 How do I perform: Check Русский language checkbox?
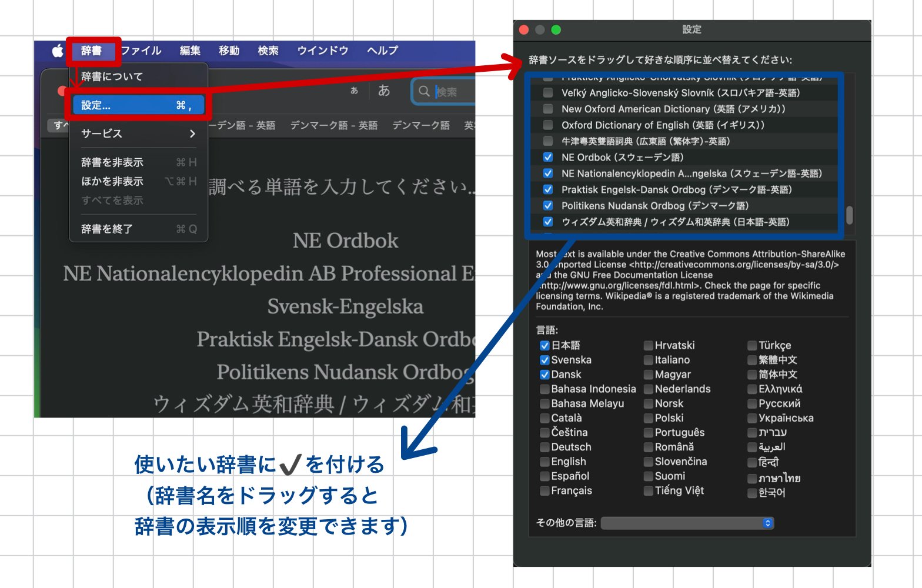click(752, 404)
